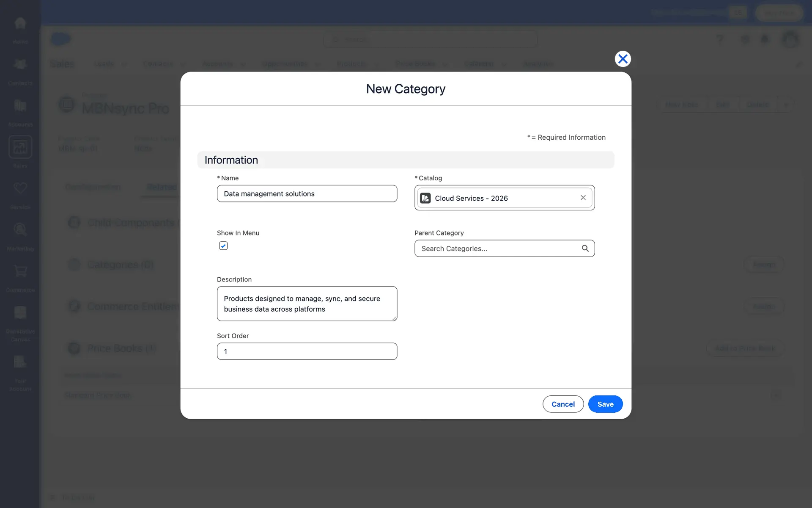Open the Catalog lookup field

tap(504, 198)
